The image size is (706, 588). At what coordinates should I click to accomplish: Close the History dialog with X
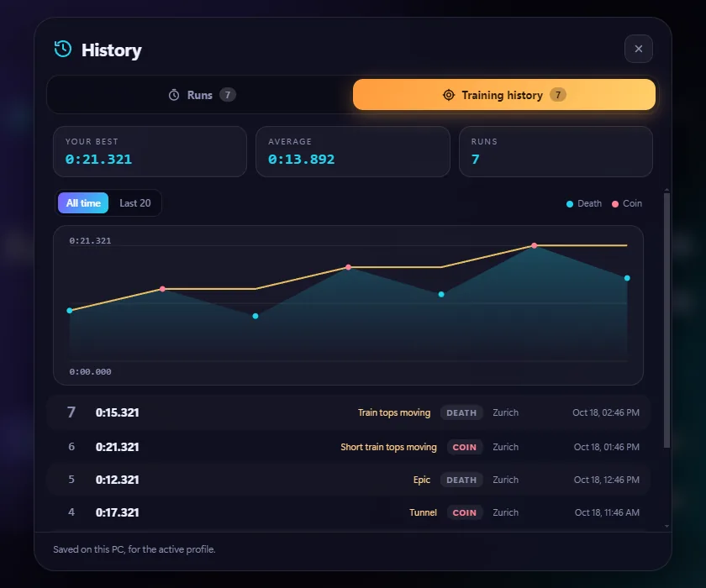[x=639, y=49]
